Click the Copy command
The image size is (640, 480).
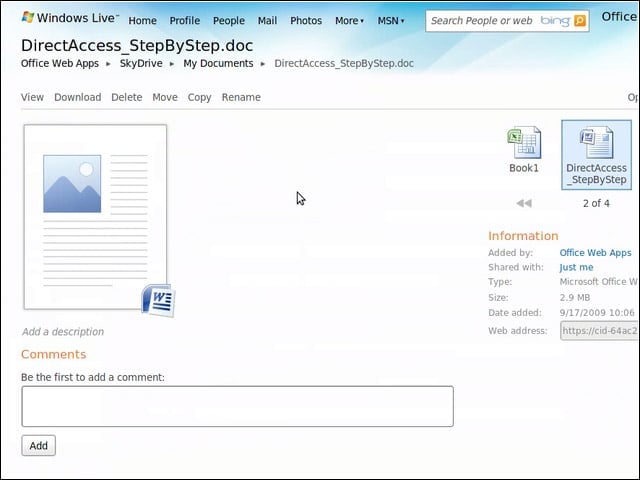[200, 97]
